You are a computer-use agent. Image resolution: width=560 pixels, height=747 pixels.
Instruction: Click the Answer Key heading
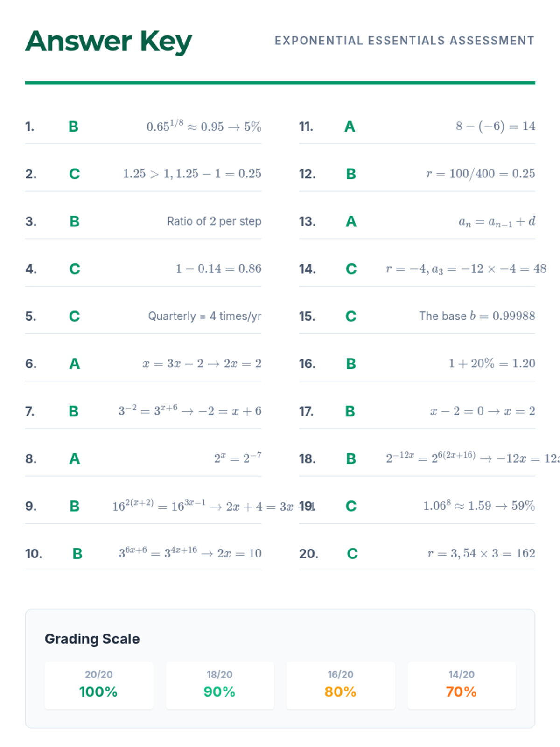pos(108,42)
